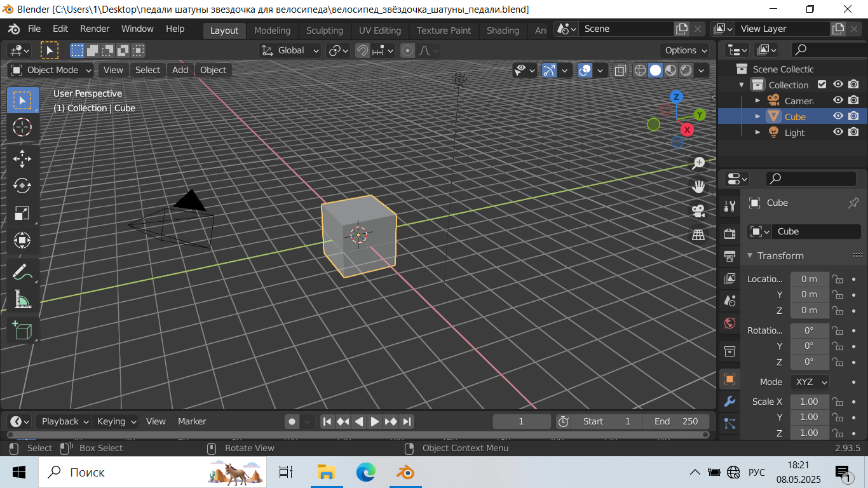Viewport: 868px width, 488px height.
Task: Click the Options button in header
Action: point(686,50)
